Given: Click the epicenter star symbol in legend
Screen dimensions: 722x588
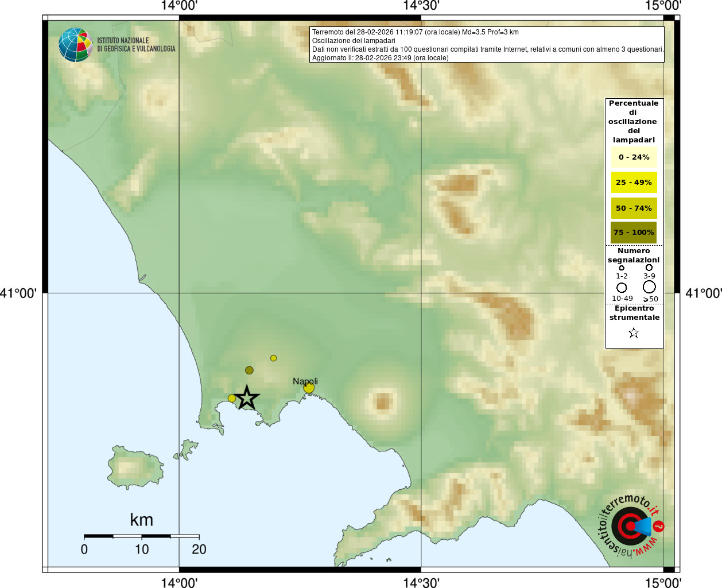Looking at the screenshot, I should click(634, 333).
